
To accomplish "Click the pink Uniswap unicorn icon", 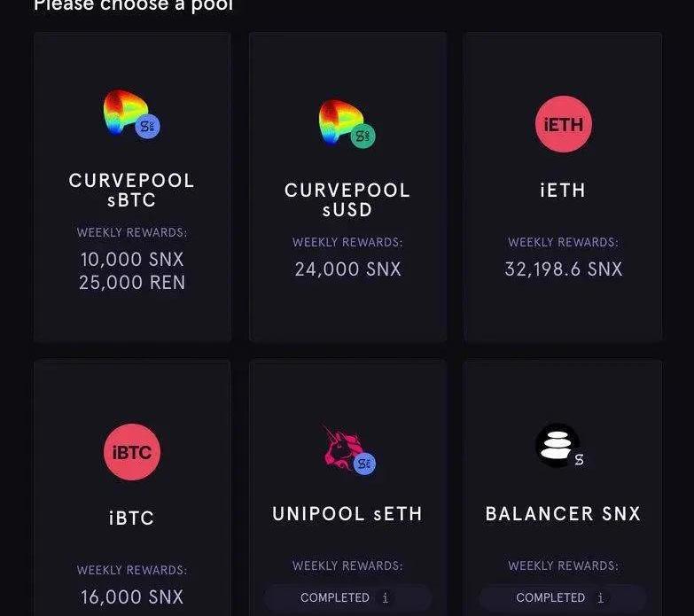I will (x=344, y=448).
